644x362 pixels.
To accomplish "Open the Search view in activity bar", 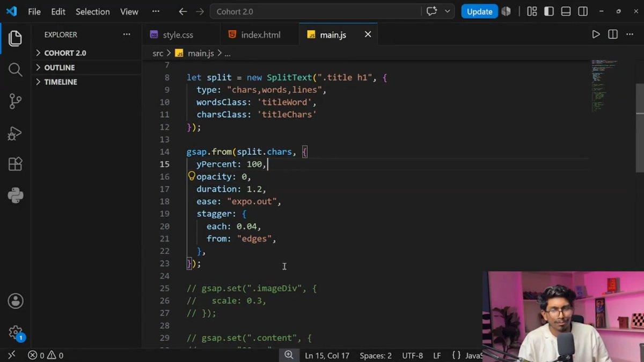I will (x=15, y=69).
